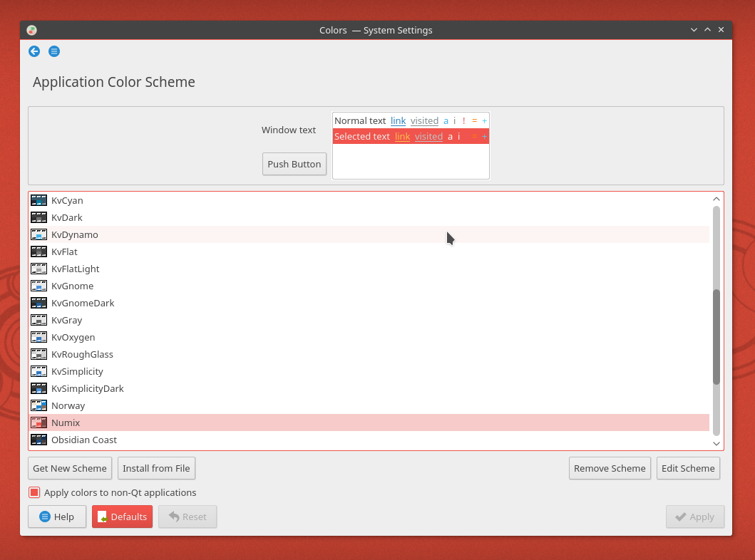Select the Norway scheme name
Image resolution: width=755 pixels, height=560 pixels.
(x=68, y=405)
